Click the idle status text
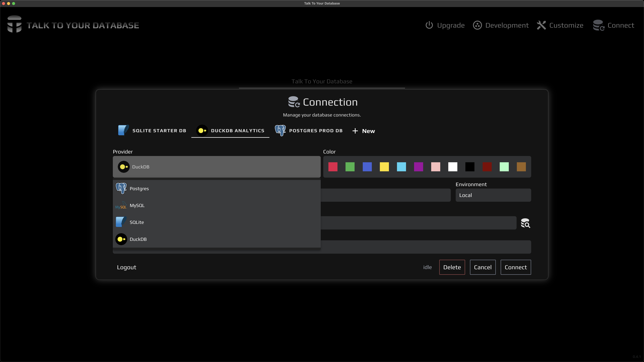The width and height of the screenshot is (644, 362). [x=427, y=267]
